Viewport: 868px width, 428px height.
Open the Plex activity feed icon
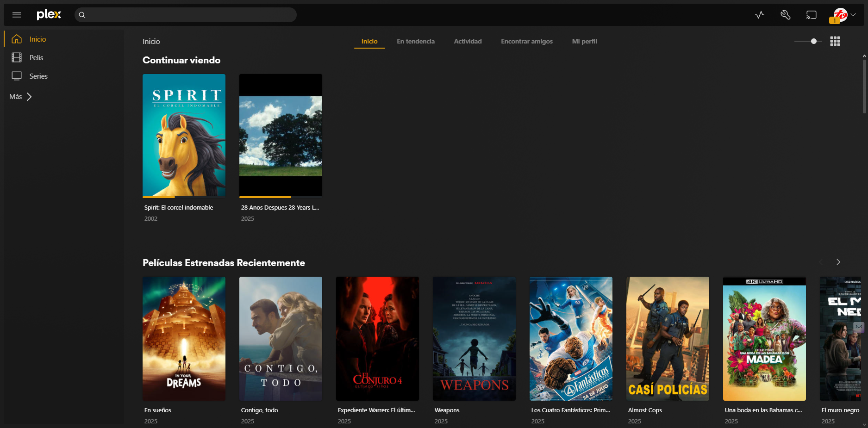pyautogui.click(x=759, y=14)
